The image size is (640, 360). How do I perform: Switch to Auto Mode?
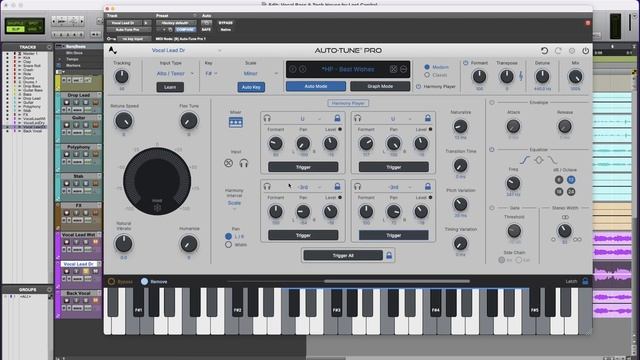tap(316, 87)
